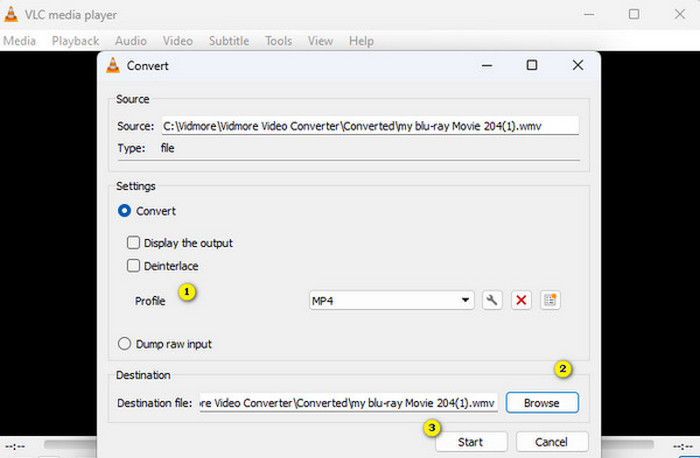Maximize the Convert dialog
700x458 pixels.
[x=532, y=65]
